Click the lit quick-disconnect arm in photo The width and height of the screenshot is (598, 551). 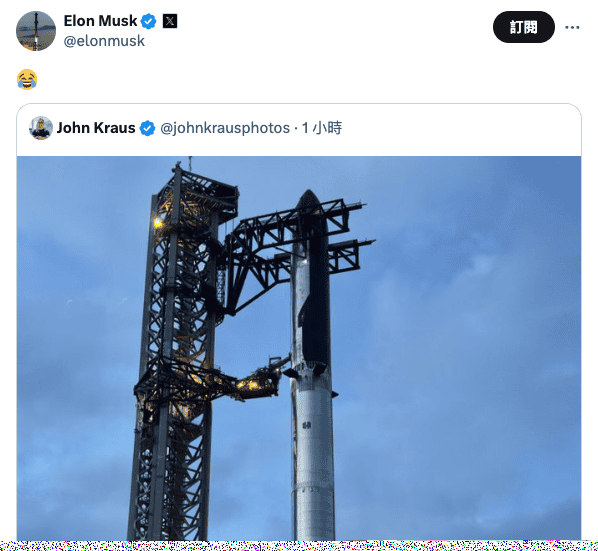pyautogui.click(x=259, y=381)
